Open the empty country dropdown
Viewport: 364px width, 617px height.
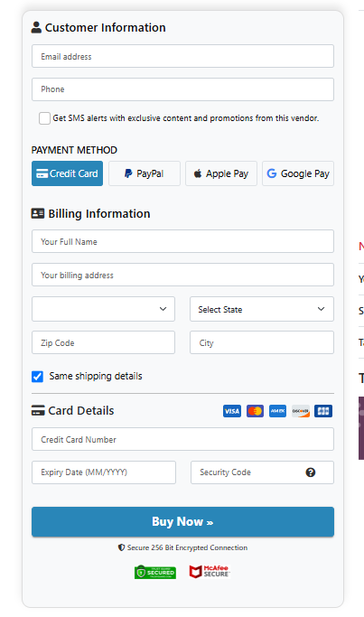(x=104, y=309)
